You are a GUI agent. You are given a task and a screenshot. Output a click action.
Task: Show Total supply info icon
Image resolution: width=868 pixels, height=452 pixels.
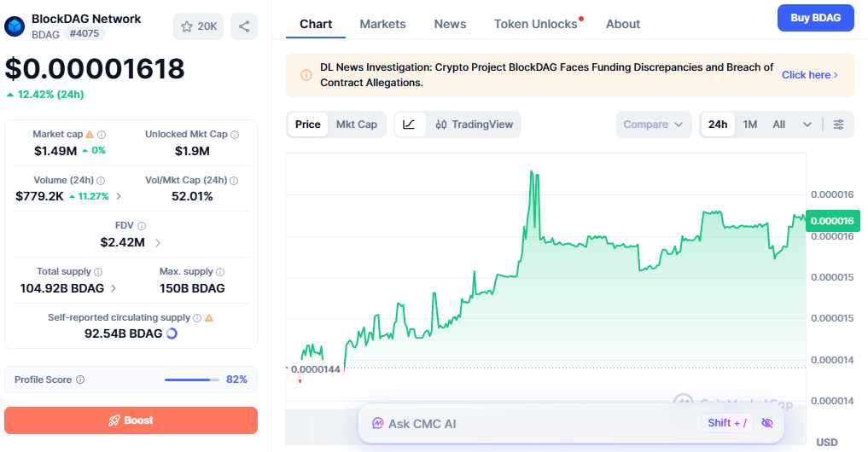point(98,272)
